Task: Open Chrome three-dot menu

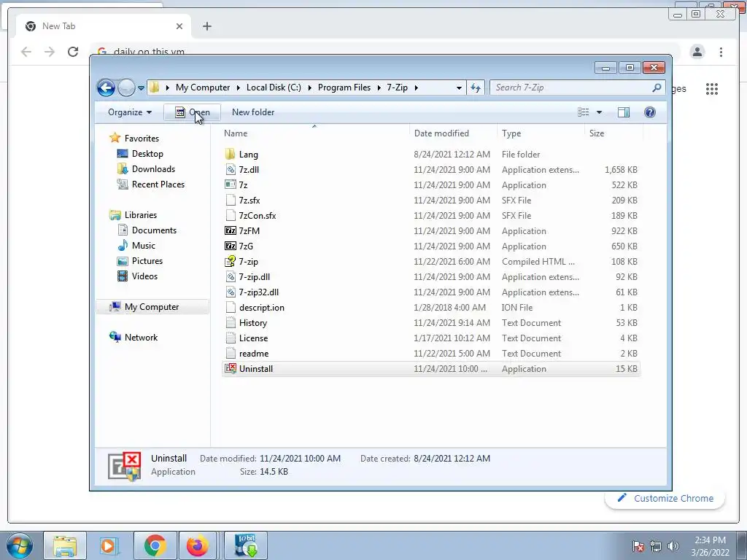Action: coord(721,52)
